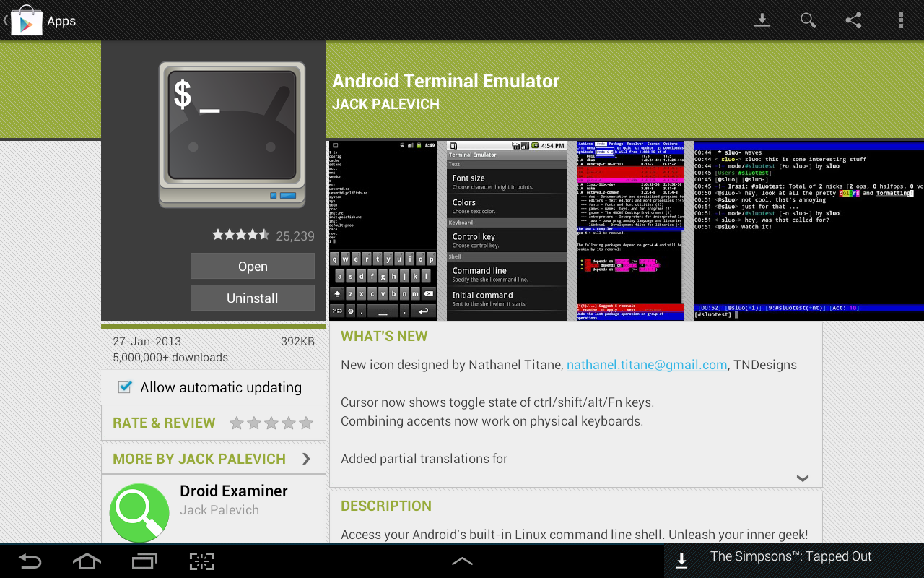Expand More by Jack Palevich

[x=214, y=459]
